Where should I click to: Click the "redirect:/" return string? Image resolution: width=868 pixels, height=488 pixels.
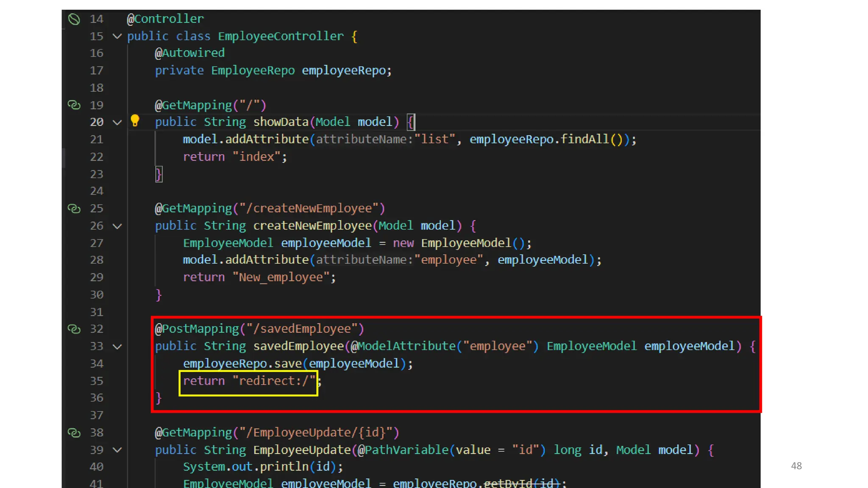coord(274,381)
